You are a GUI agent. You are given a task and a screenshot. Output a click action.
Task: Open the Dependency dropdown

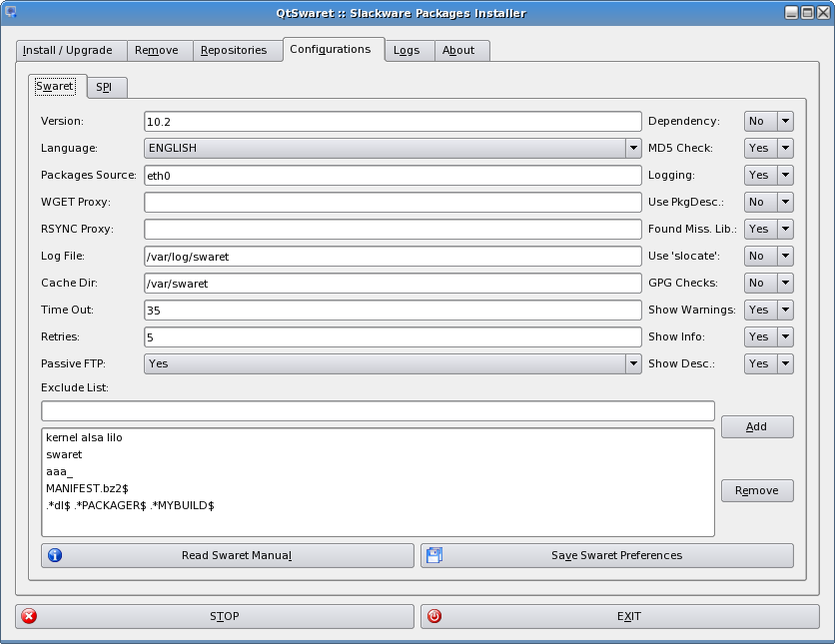768,121
